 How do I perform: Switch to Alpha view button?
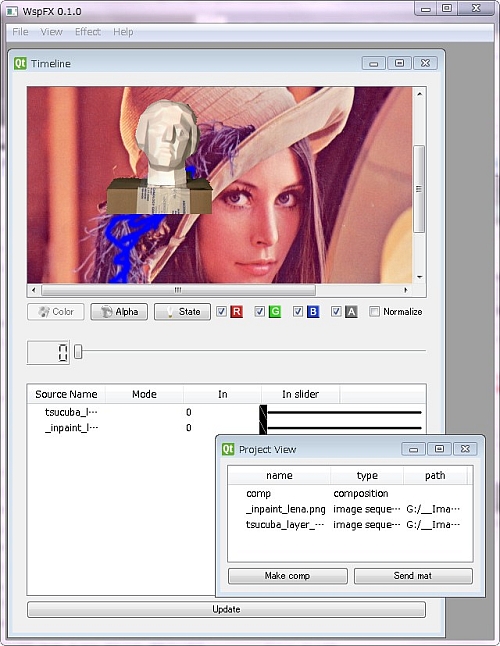pyautogui.click(x=119, y=312)
